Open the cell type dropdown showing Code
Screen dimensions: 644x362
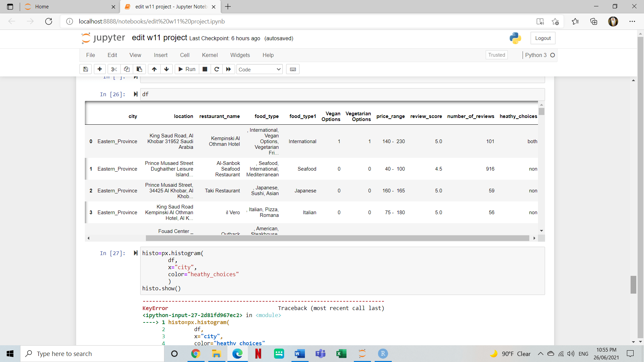[x=259, y=69]
